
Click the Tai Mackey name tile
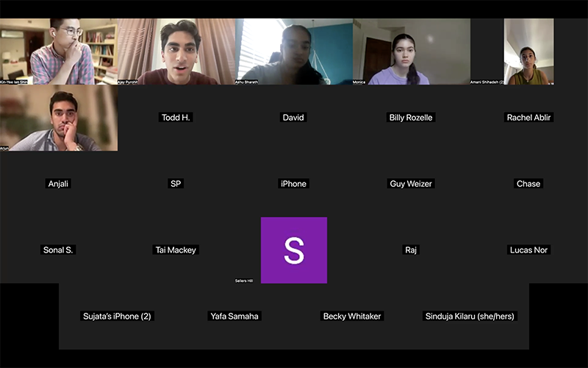(176, 250)
